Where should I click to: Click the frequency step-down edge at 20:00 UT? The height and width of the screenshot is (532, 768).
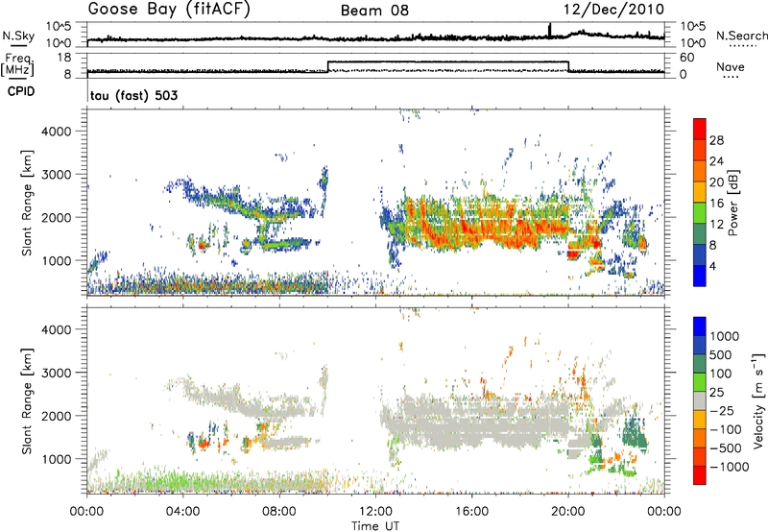568,66
